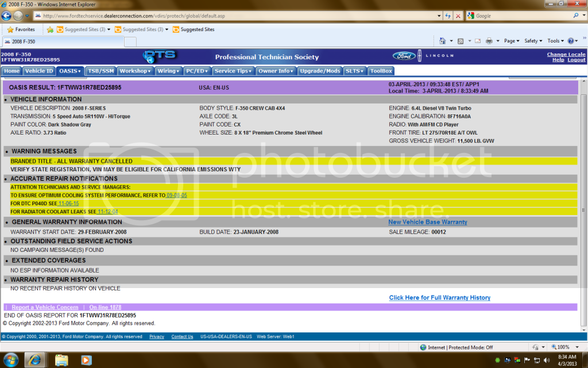Screen dimensions: 588x368
Task: Select the Home navigation tab
Action: tap(11, 71)
